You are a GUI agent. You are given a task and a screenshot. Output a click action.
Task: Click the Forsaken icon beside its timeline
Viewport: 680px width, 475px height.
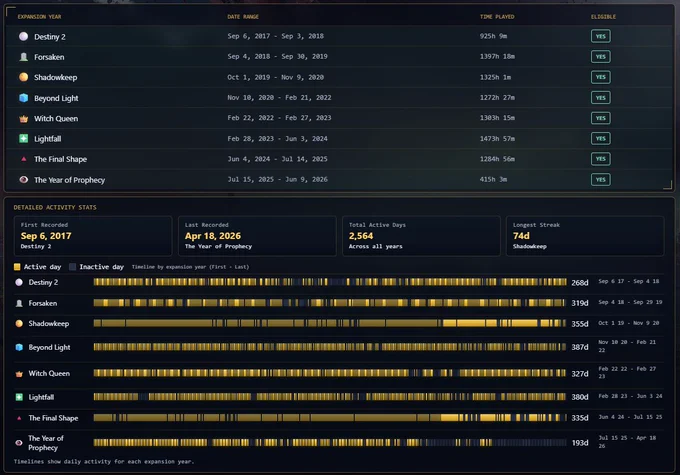tap(19, 303)
